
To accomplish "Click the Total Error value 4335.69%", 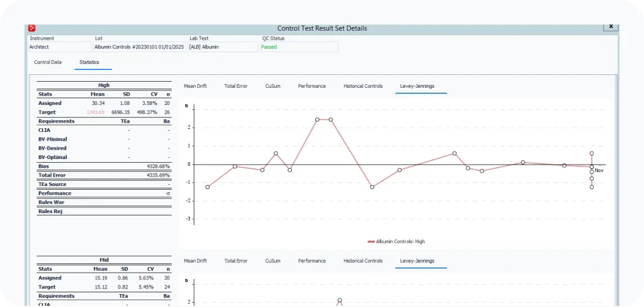I will 158,176.
